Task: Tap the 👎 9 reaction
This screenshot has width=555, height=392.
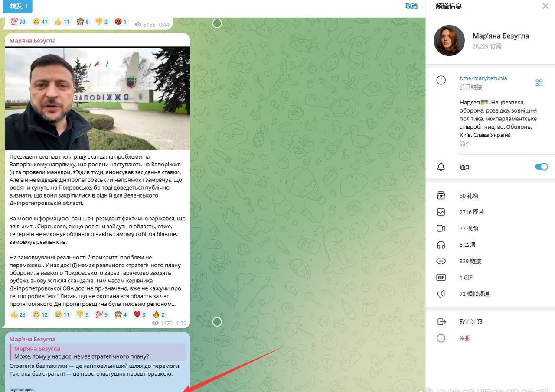Action: pyautogui.click(x=83, y=314)
